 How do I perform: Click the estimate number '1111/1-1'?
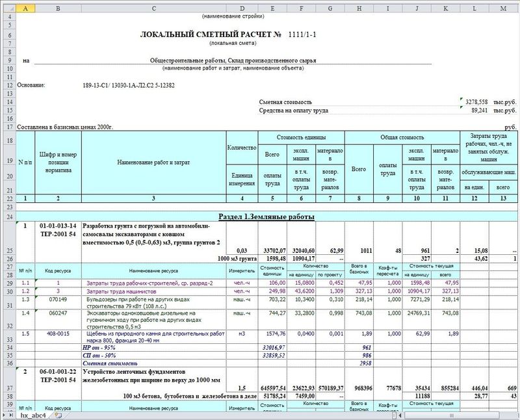tap(302, 34)
